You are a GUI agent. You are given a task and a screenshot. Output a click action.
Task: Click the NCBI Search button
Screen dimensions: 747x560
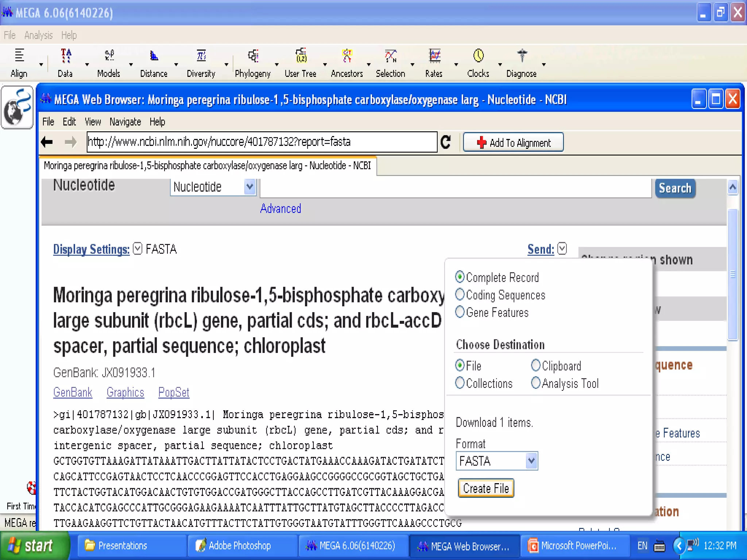(675, 188)
